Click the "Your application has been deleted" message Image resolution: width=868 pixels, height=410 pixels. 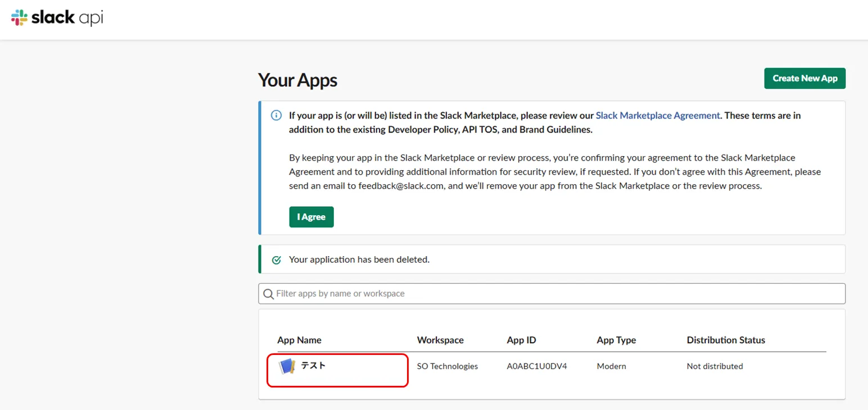click(359, 260)
